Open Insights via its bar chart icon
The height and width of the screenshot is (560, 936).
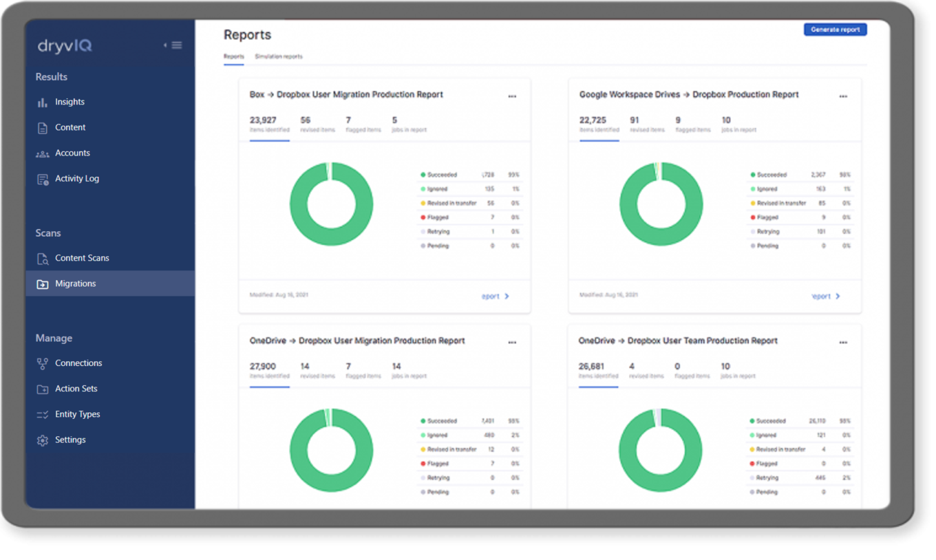(43, 102)
